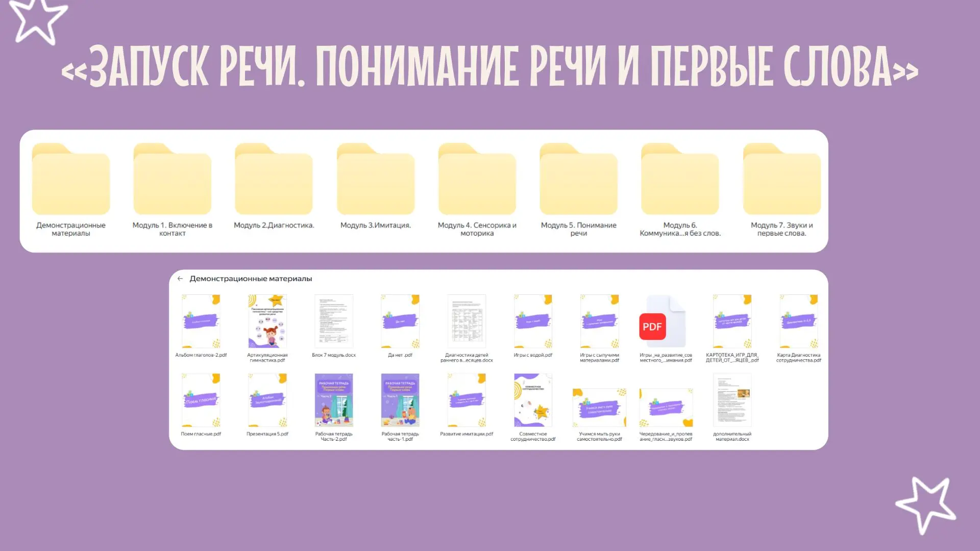The image size is (980, 551).
Task: Open the Модуль 7. Звуки и первые слова folder
Action: tap(782, 179)
